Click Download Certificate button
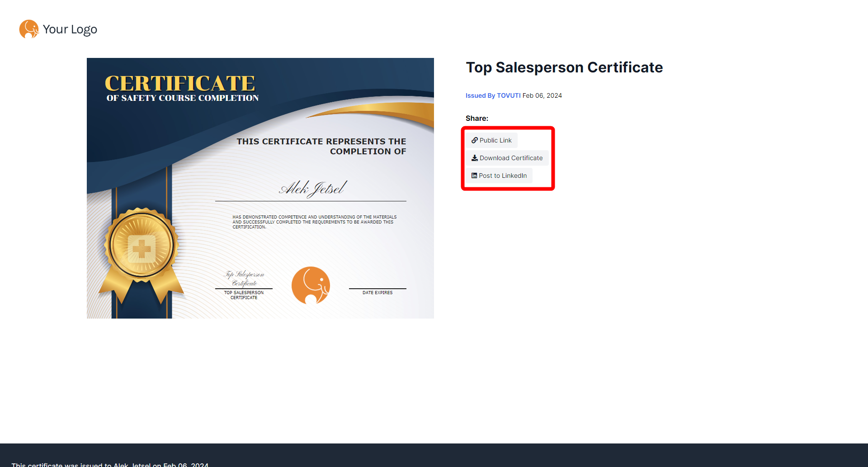 [x=507, y=158]
